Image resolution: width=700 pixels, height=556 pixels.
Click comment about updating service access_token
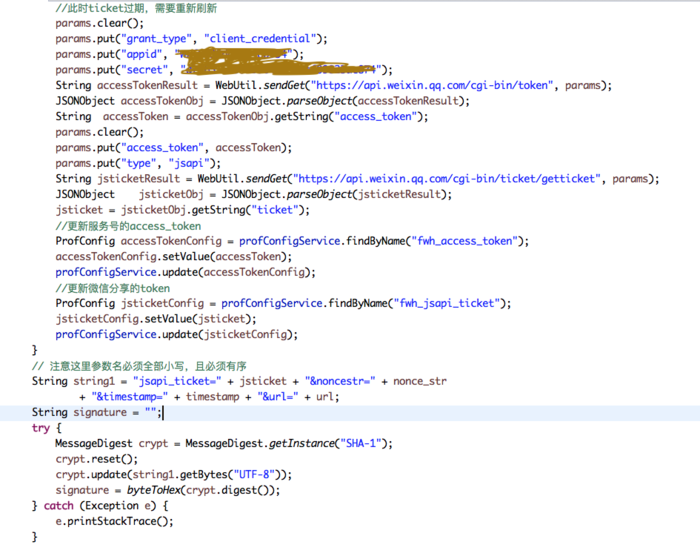tap(128, 226)
